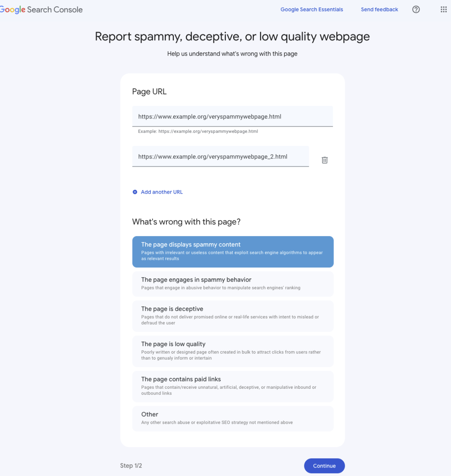Delete the second URL using trash icon
Image resolution: width=451 pixels, height=476 pixels.
(325, 160)
